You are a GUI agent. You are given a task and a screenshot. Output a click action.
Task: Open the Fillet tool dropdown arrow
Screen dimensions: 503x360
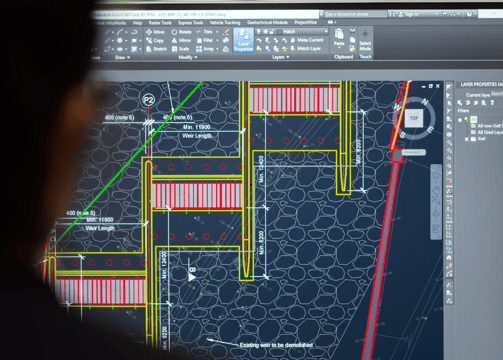[x=217, y=40]
